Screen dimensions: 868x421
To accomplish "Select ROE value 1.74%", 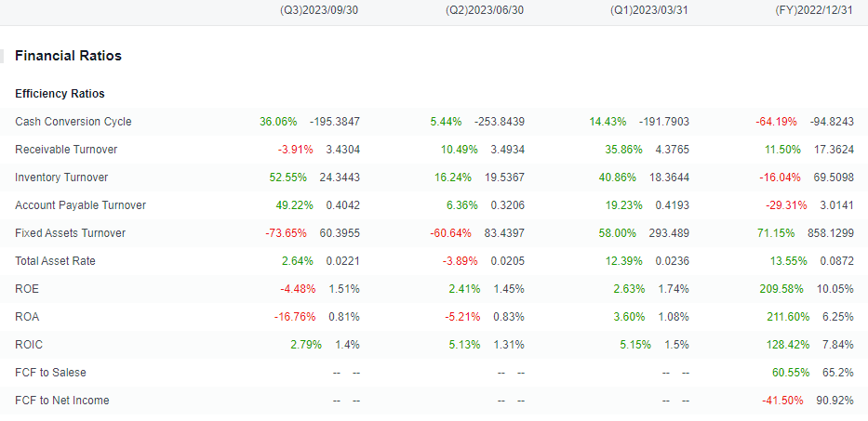I will (x=674, y=289).
